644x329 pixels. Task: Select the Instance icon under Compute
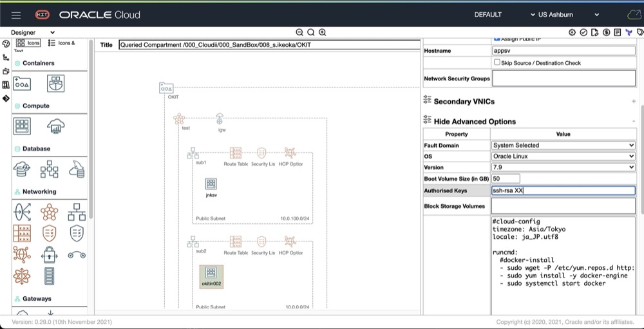click(22, 126)
